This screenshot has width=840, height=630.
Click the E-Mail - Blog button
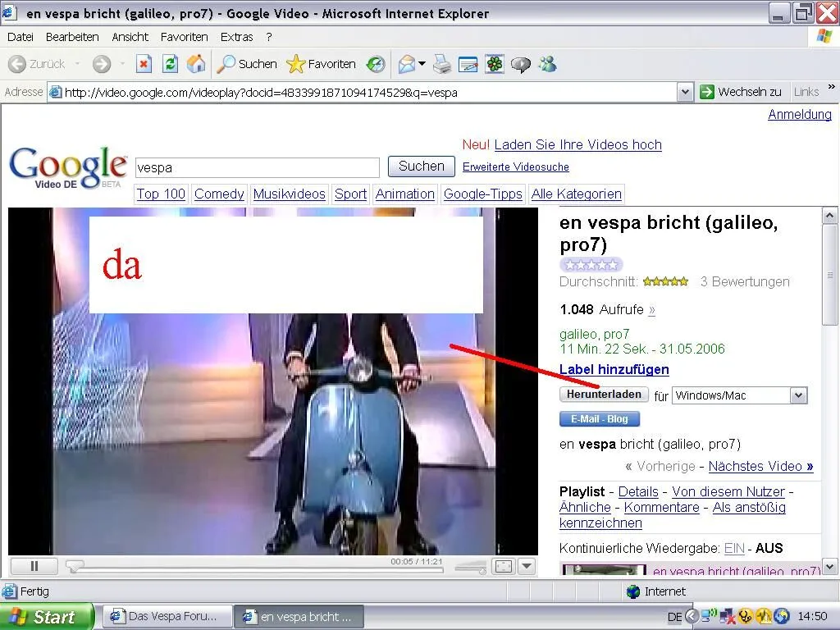[600, 419]
